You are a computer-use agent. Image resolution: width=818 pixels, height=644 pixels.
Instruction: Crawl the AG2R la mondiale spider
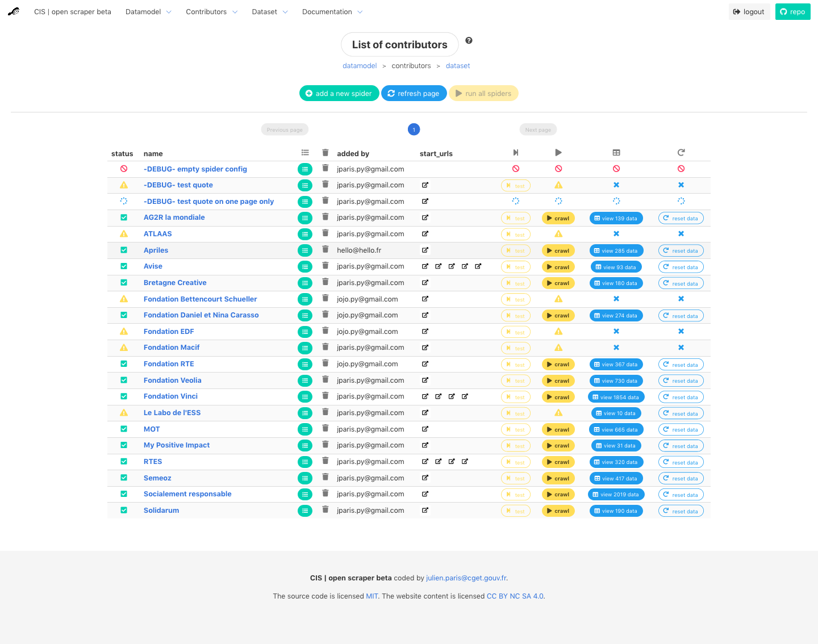558,218
